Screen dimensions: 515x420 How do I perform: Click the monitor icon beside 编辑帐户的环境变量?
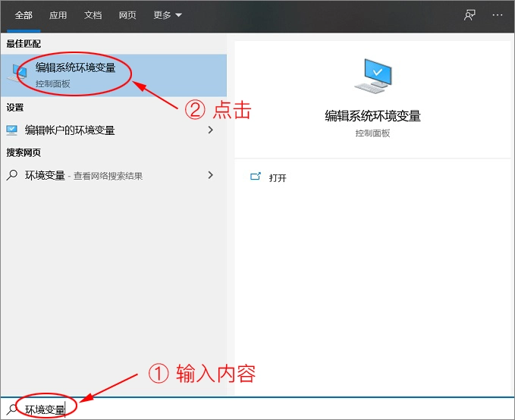pyautogui.click(x=12, y=130)
